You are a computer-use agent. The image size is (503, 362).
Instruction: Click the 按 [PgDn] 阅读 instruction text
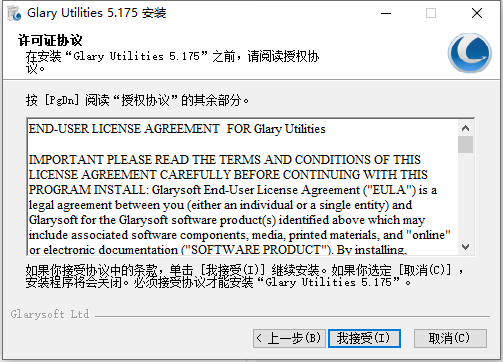pos(137,100)
